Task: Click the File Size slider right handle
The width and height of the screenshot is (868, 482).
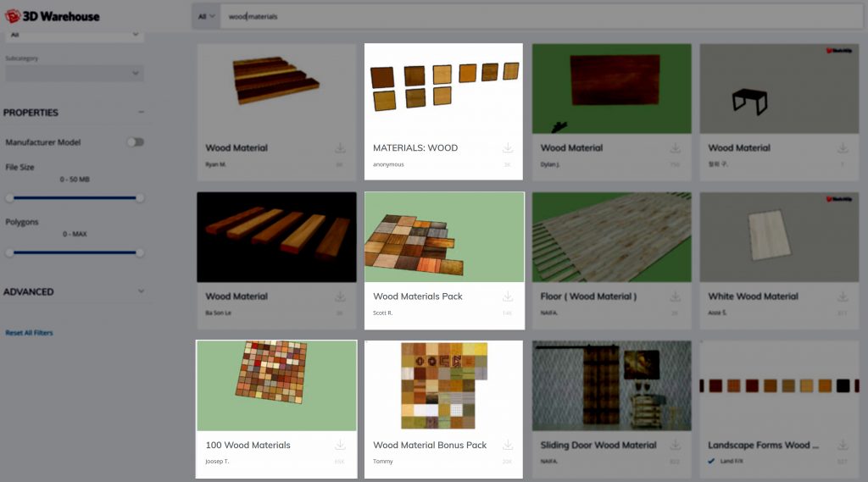Action: [139, 198]
